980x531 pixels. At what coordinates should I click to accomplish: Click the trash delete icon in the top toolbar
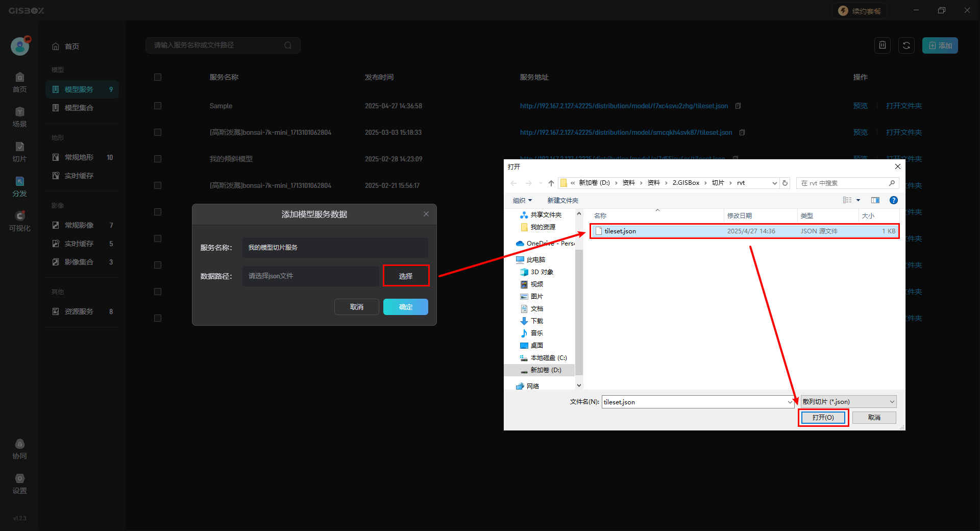tap(882, 45)
